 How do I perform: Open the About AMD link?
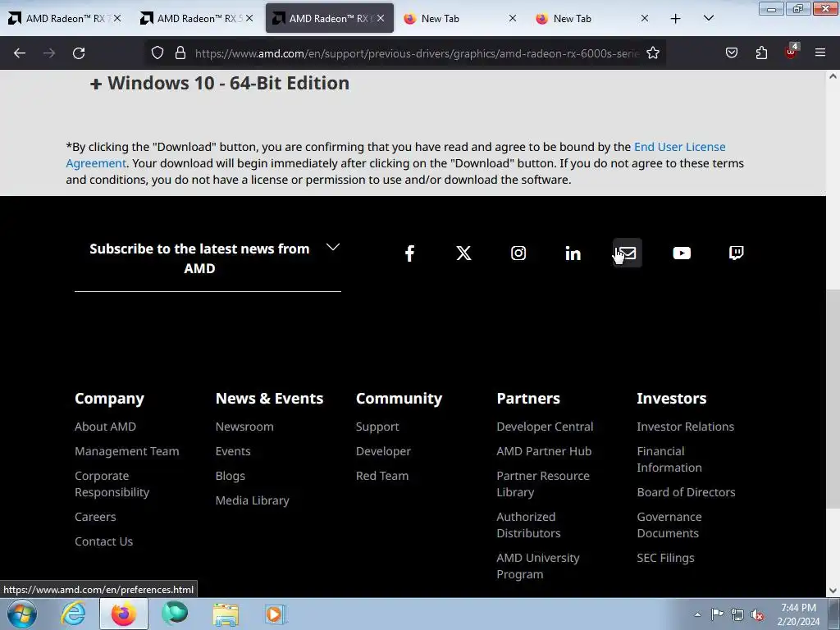coord(106,427)
